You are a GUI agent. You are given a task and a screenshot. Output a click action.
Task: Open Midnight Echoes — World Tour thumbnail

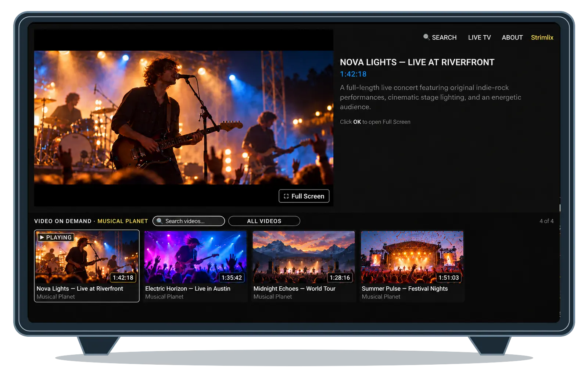[x=304, y=257]
